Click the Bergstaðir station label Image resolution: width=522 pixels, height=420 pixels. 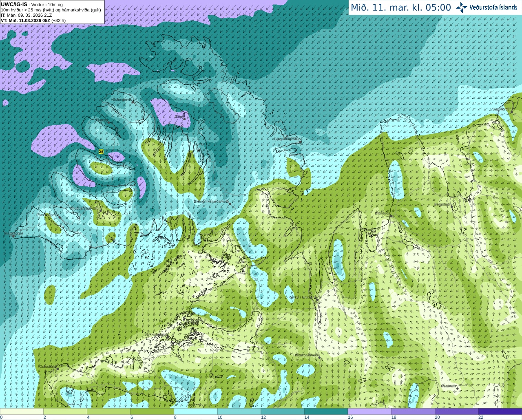443,204
